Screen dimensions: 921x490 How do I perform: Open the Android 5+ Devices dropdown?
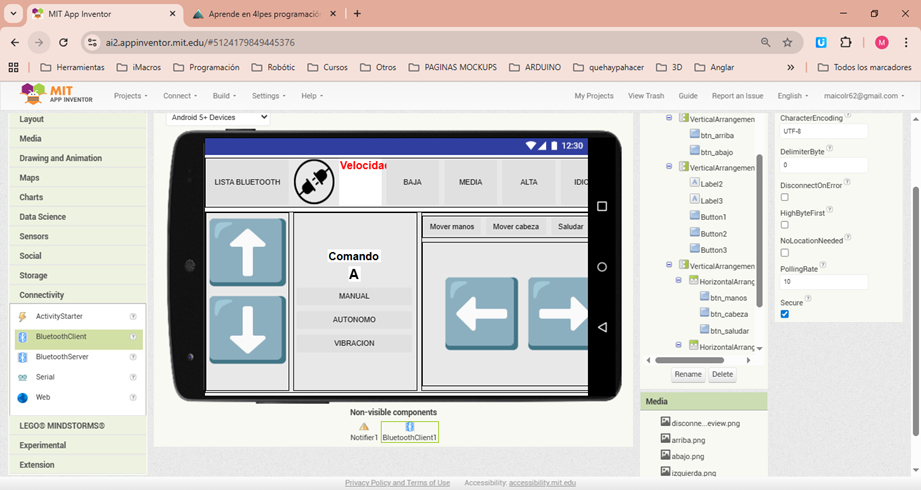[218, 117]
